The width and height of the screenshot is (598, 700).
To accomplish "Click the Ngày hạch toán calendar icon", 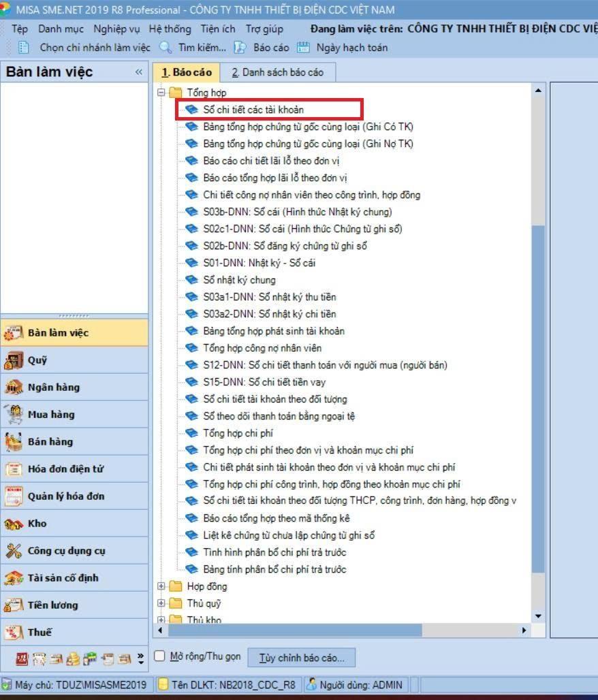I will click(x=303, y=47).
